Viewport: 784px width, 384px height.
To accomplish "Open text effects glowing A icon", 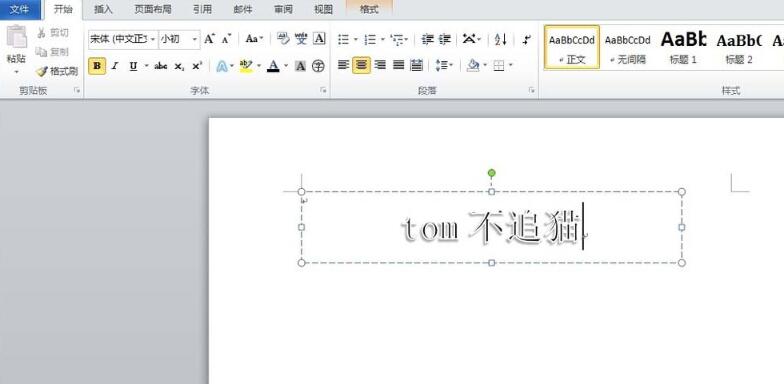I will [x=222, y=66].
